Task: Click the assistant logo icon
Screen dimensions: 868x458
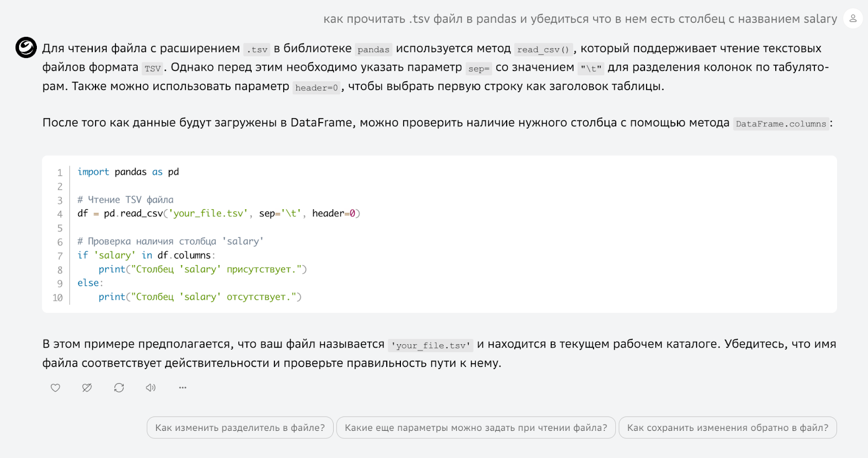Action: tap(26, 48)
